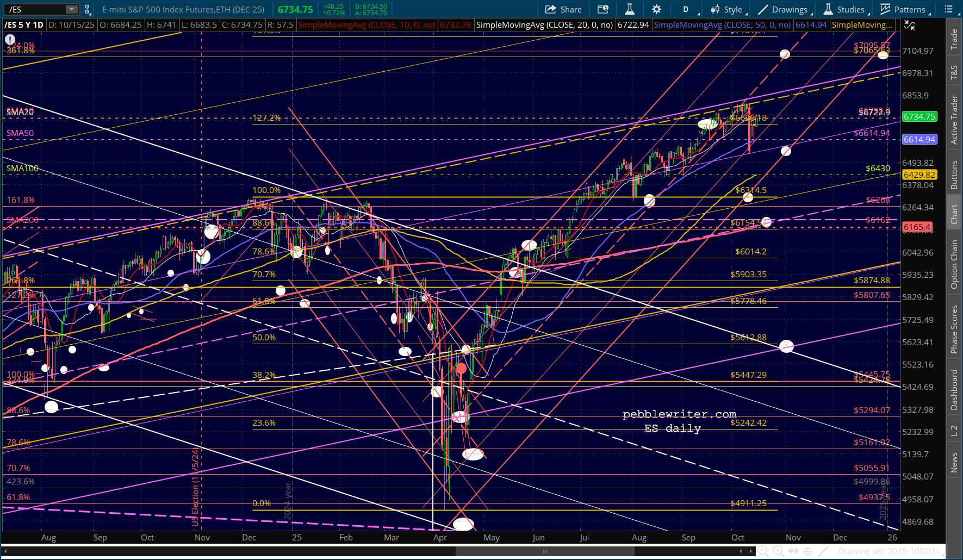Open chart settings with the gear icon

click(656, 9)
